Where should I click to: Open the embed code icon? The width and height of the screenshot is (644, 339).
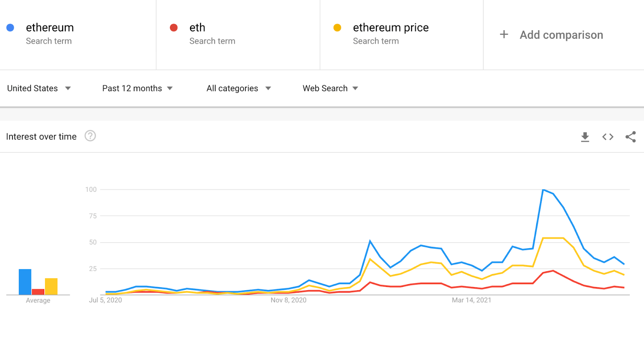[608, 137]
